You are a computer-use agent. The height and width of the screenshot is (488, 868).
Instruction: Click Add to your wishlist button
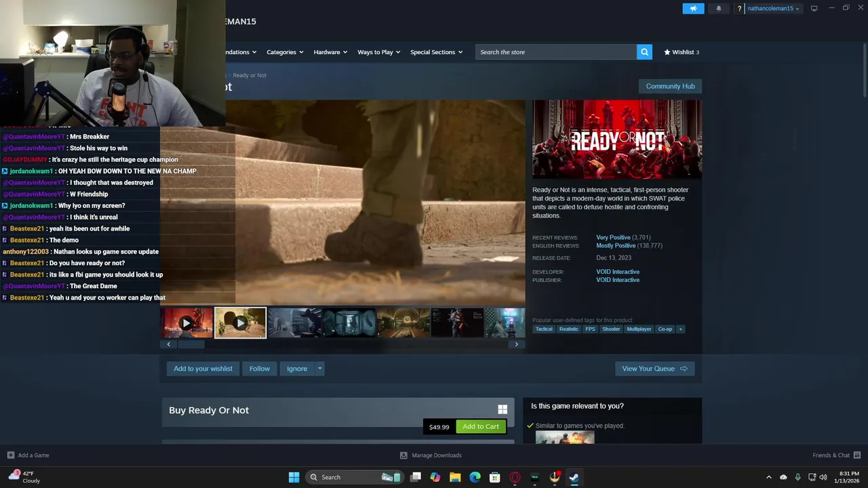point(203,369)
